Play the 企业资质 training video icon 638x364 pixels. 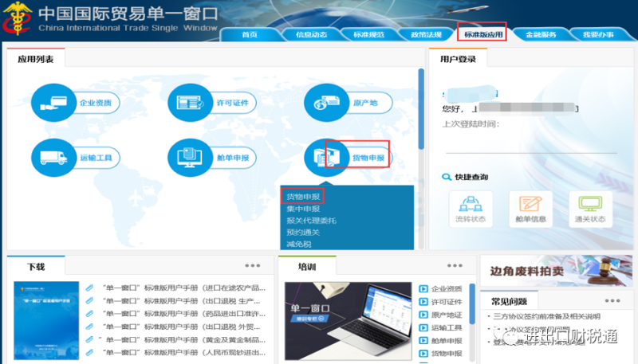click(x=423, y=289)
